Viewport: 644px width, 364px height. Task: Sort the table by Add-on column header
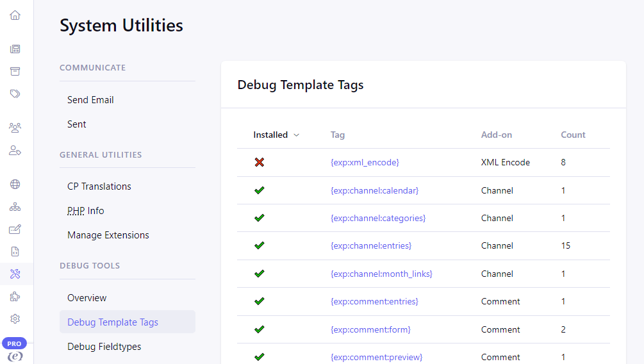497,135
